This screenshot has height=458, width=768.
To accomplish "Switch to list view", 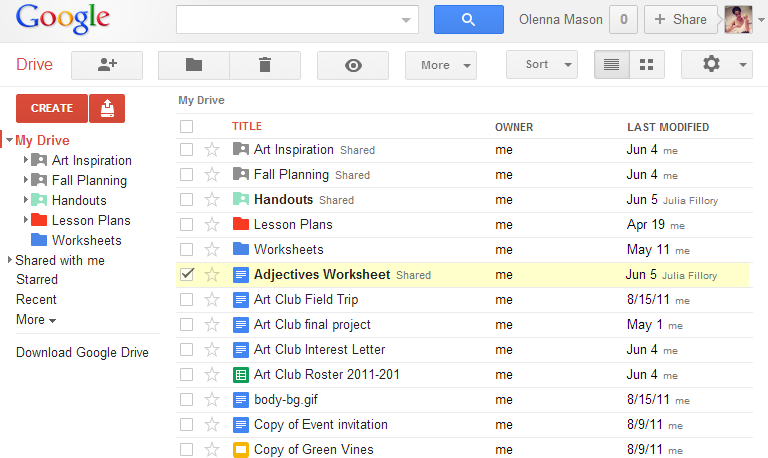I will [x=612, y=65].
